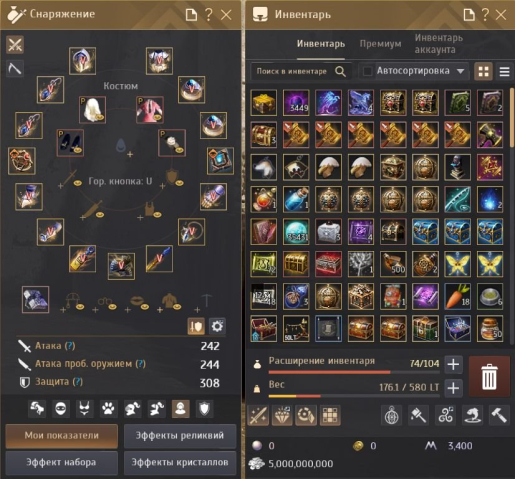515x479 pixels.
Task: Switch to the Премиум tab
Action: pyautogui.click(x=380, y=44)
